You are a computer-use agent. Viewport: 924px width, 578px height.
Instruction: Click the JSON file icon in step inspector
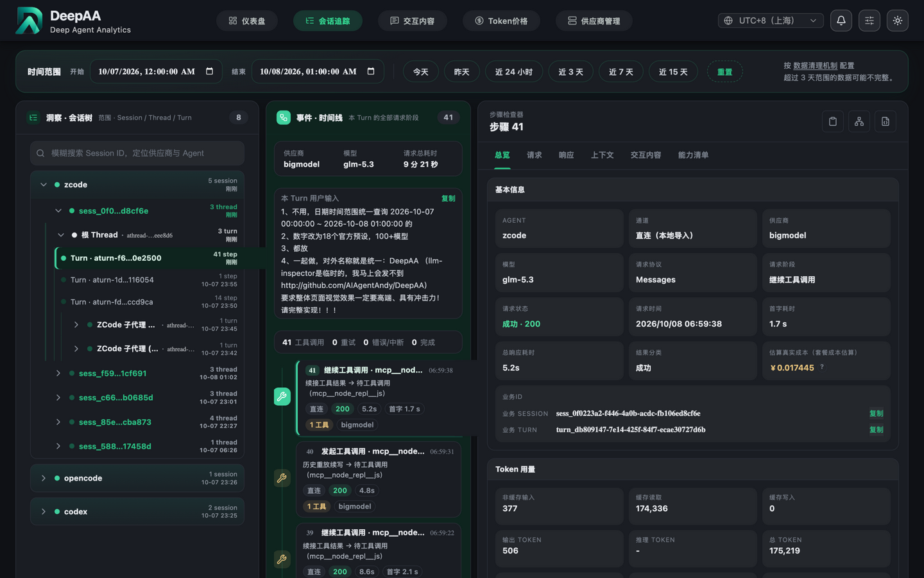(x=885, y=121)
